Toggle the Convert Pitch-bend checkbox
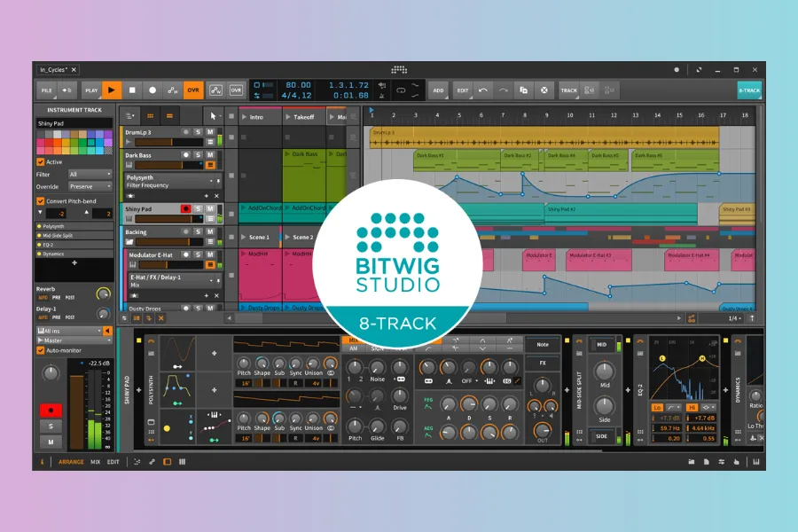 [x=41, y=201]
